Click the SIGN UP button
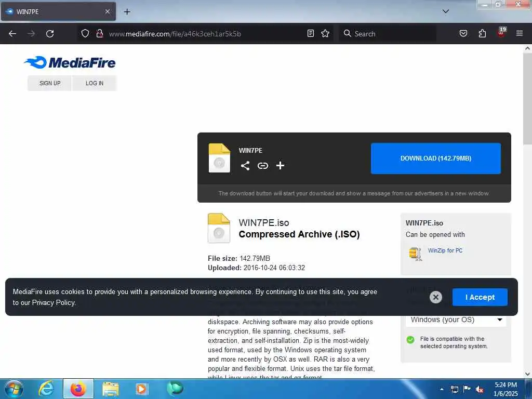Viewport: 532px width, 399px height. (x=49, y=83)
